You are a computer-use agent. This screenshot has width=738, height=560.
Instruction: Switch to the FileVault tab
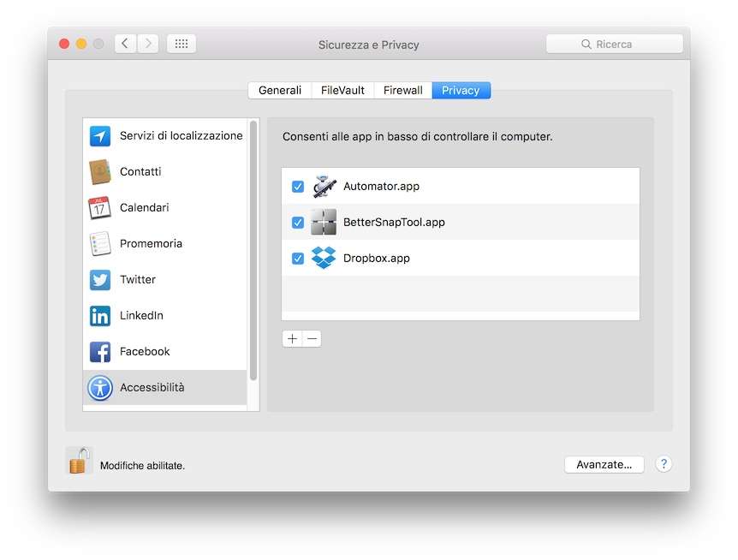(342, 91)
